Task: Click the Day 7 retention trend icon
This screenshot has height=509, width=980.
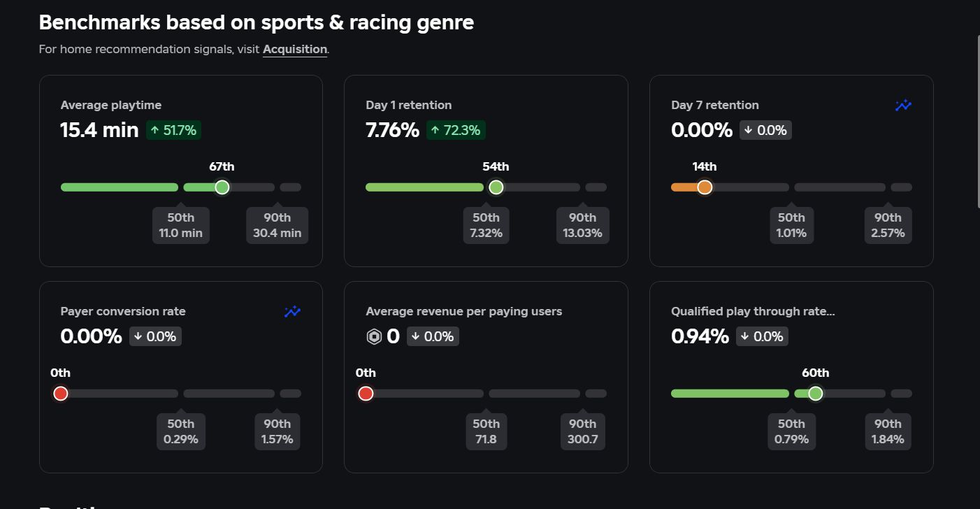Action: (x=903, y=106)
